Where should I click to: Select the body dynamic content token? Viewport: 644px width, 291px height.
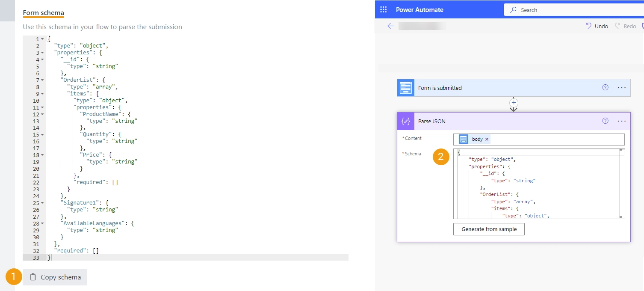coord(474,139)
